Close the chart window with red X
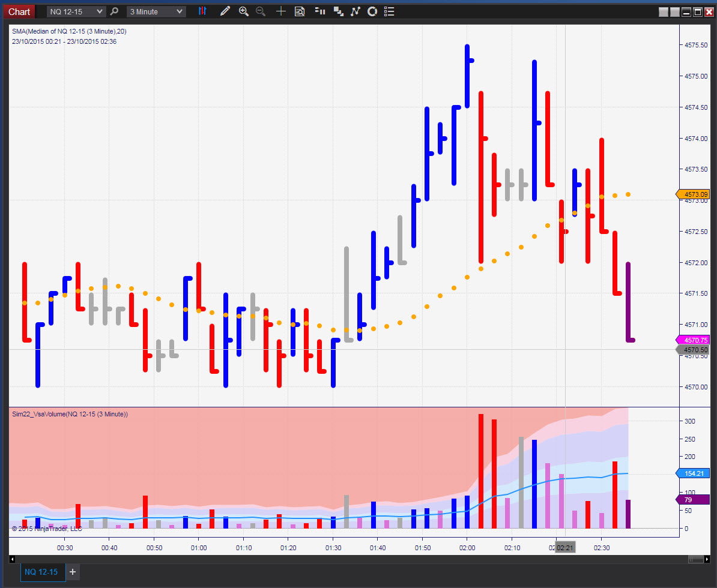Screen dimensions: 717x588 pos(709,12)
